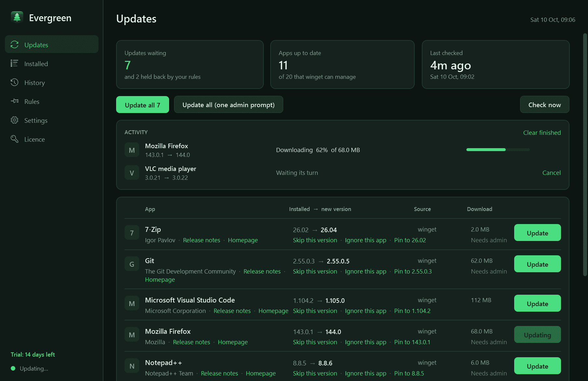Go to the Rules page
The height and width of the screenshot is (381, 588).
(x=52, y=101)
